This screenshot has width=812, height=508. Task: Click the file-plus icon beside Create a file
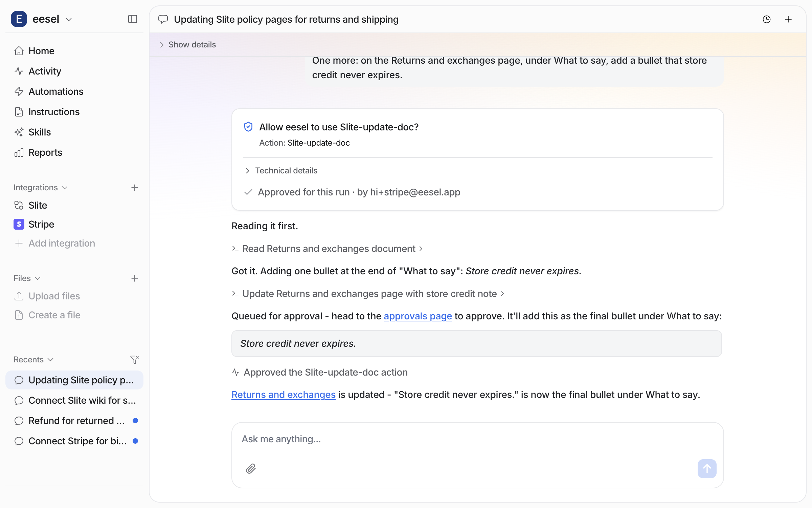point(19,315)
